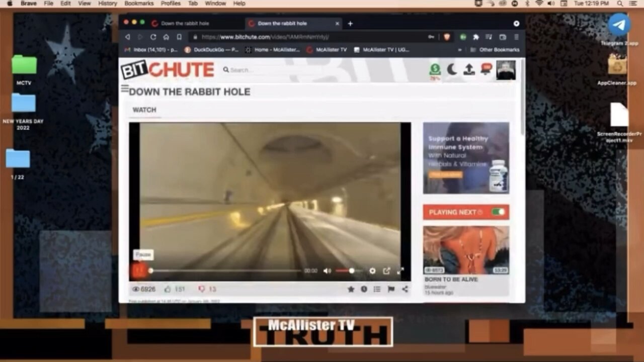The image size is (644, 362).
Task: Open the History menu
Action: click(x=107, y=4)
